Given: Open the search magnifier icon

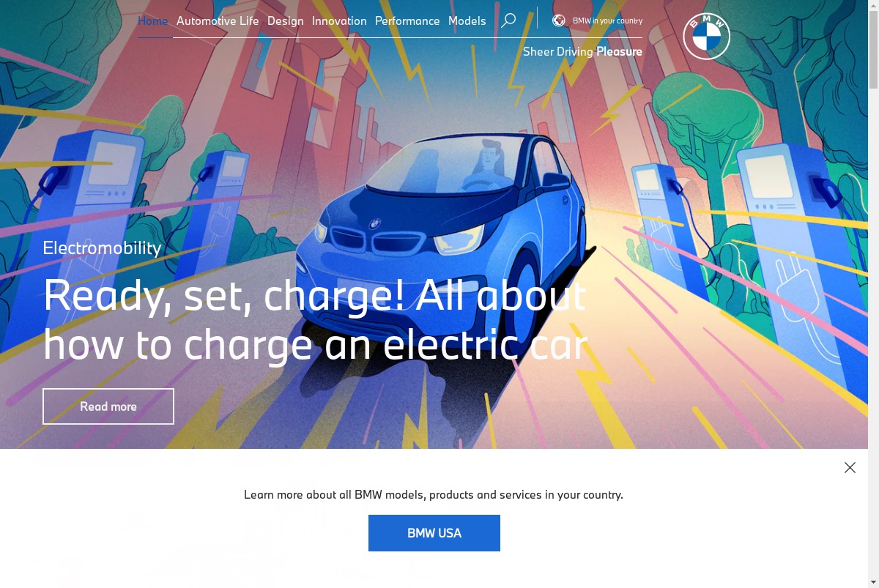Looking at the screenshot, I should tap(508, 21).
